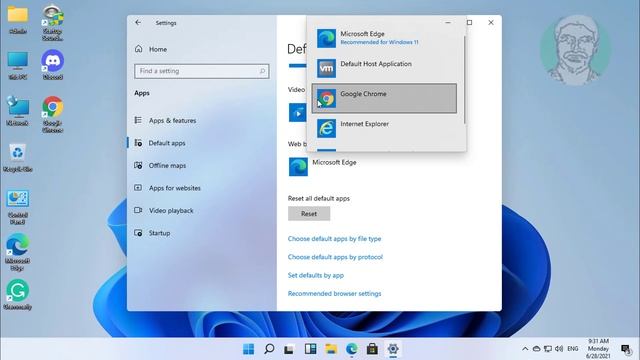This screenshot has height=360, width=640.
Task: Open Task View from taskbar
Action: pos(289,349)
